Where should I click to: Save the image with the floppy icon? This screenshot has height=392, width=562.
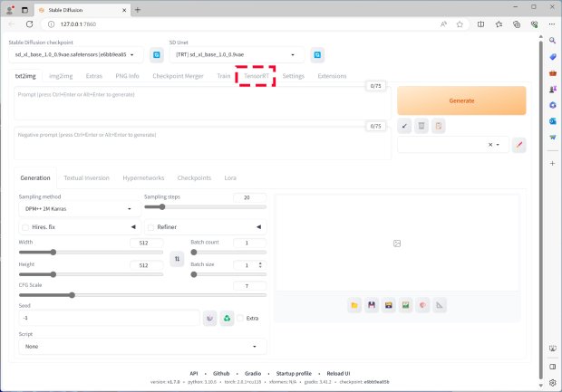click(x=372, y=305)
